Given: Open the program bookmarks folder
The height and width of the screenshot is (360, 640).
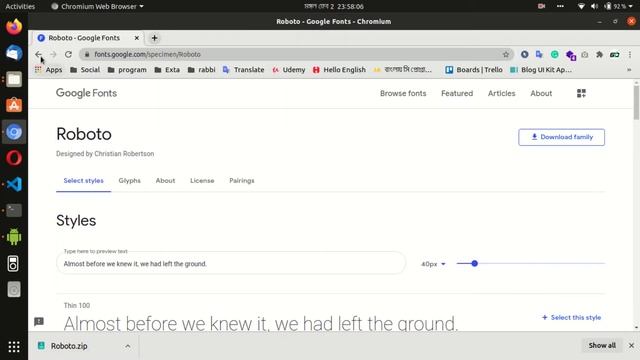Looking at the screenshot, I should pos(127,70).
